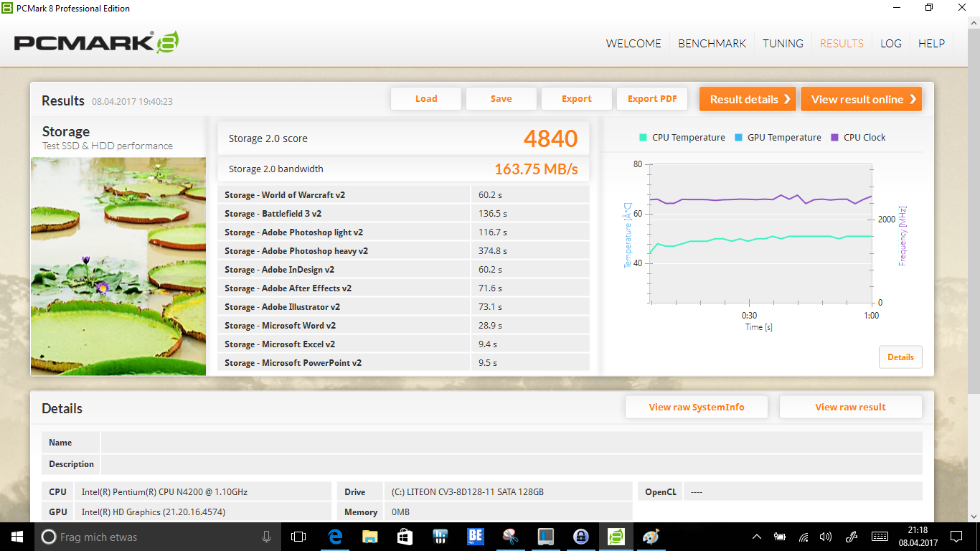Select the Adobe After Effects v2 row
Viewport: 980px width, 551px height.
[x=403, y=288]
